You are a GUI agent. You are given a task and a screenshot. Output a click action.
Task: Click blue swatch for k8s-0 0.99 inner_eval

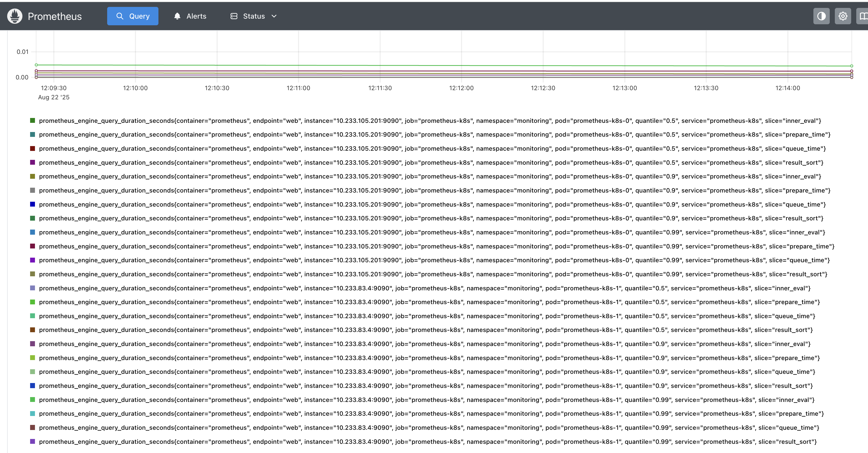click(33, 232)
